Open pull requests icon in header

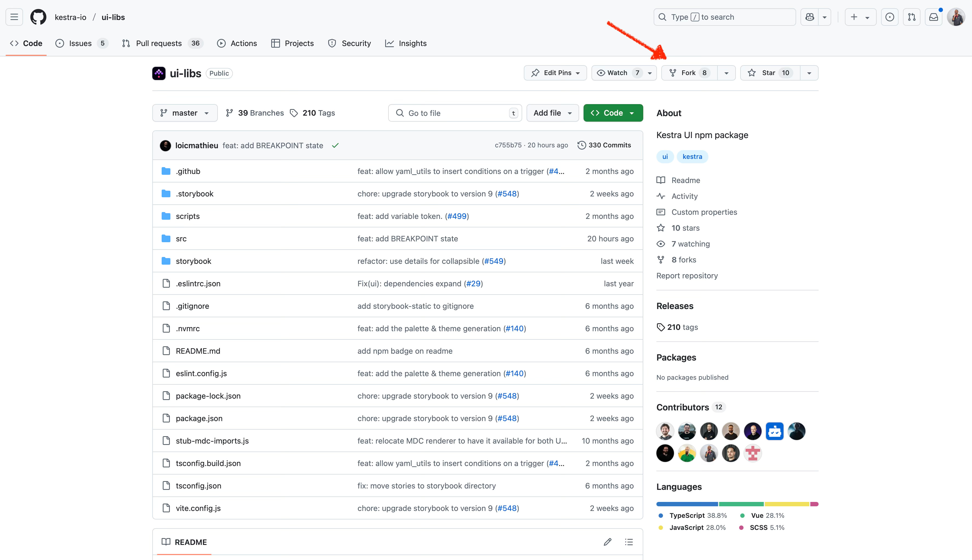[912, 17]
